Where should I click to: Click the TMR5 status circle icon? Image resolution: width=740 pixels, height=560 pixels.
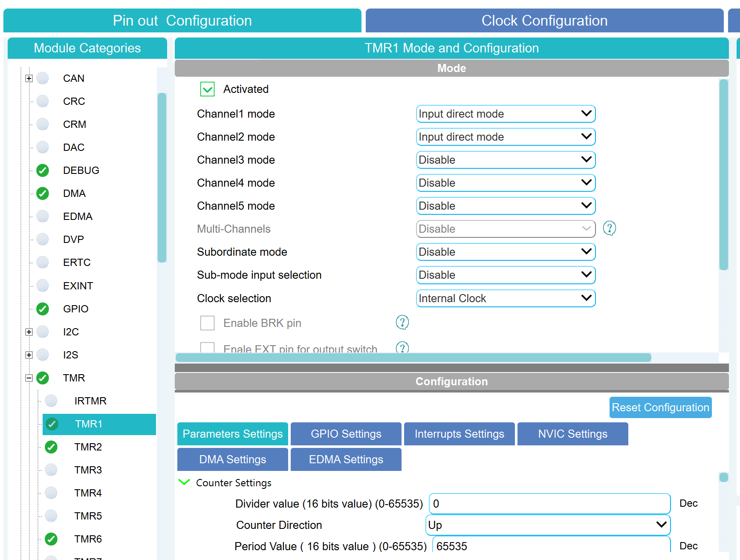click(51, 516)
